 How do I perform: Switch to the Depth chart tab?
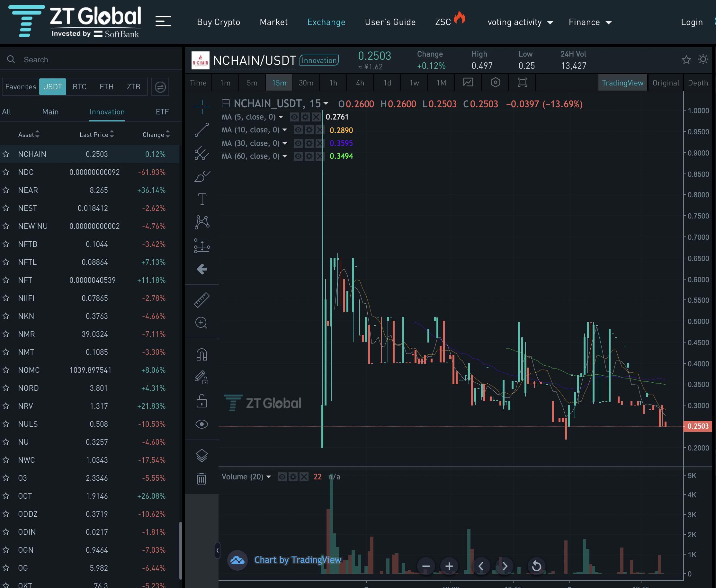(x=698, y=83)
